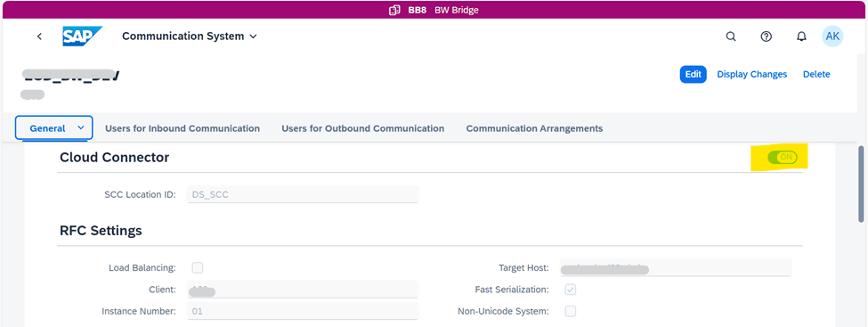Image resolution: width=868 pixels, height=327 pixels.
Task: Click the Display Changes link
Action: pyautogui.click(x=751, y=74)
